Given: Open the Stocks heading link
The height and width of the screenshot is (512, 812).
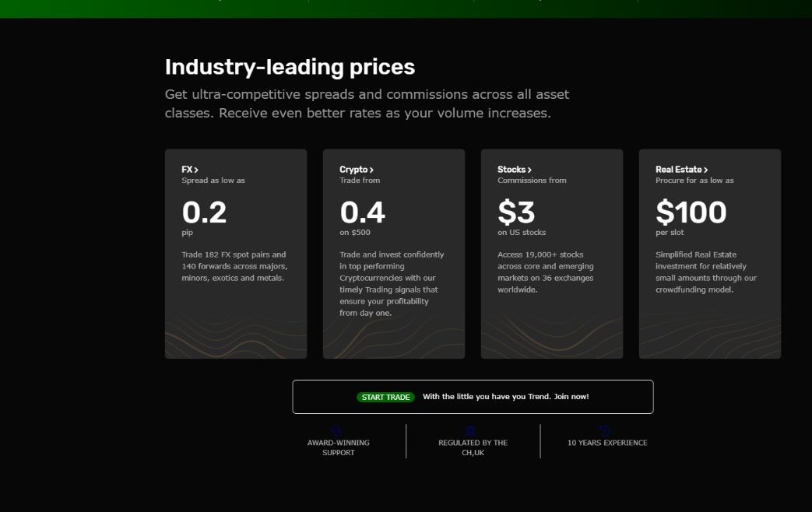Looking at the screenshot, I should pos(511,170).
